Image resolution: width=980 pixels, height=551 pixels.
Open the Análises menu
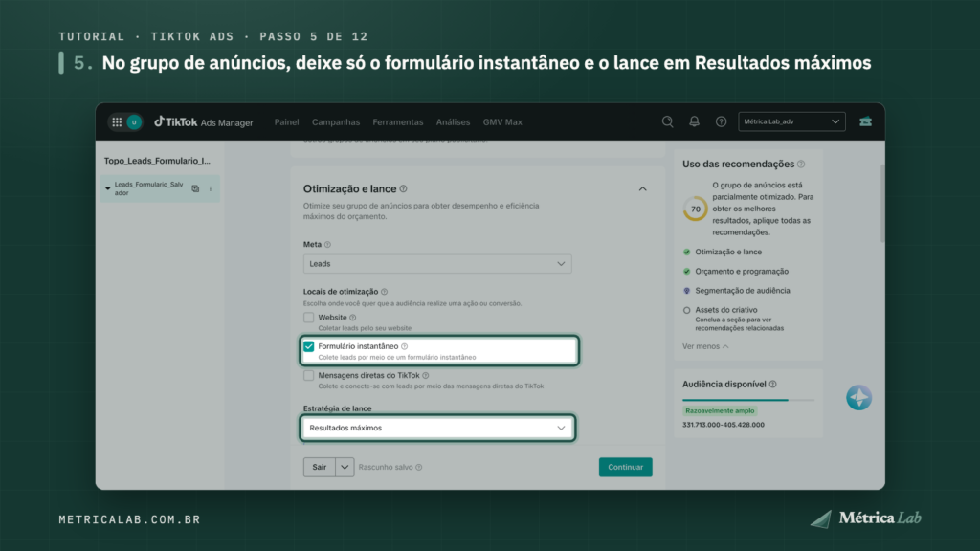point(453,122)
